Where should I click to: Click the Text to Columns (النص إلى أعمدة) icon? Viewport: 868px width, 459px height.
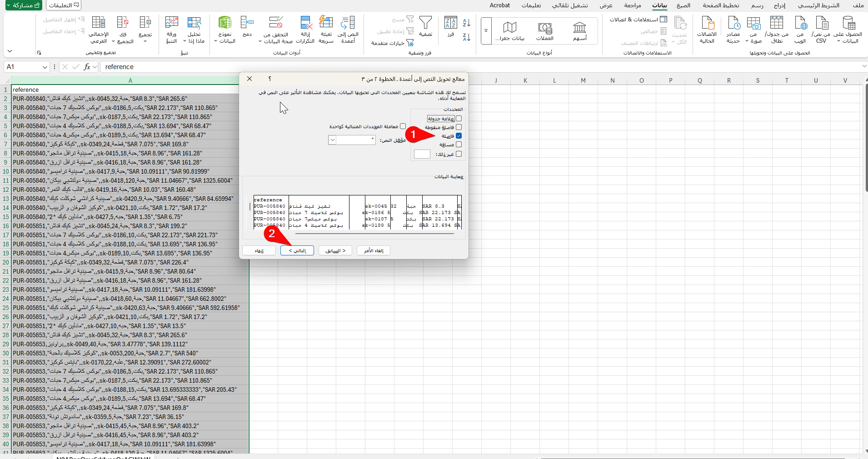[348, 24]
